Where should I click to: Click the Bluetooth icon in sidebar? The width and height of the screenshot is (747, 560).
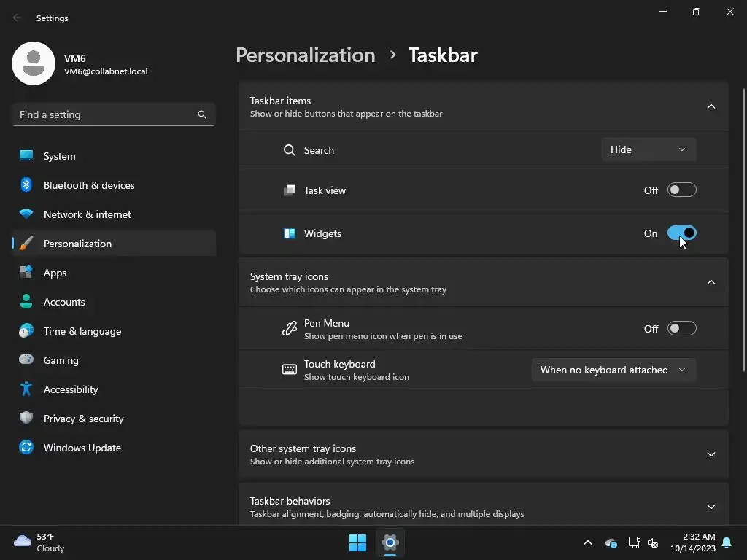tap(26, 184)
